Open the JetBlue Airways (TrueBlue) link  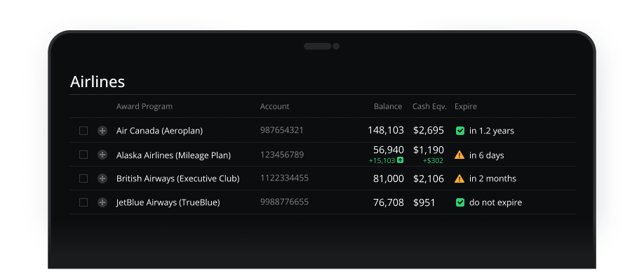tap(168, 202)
